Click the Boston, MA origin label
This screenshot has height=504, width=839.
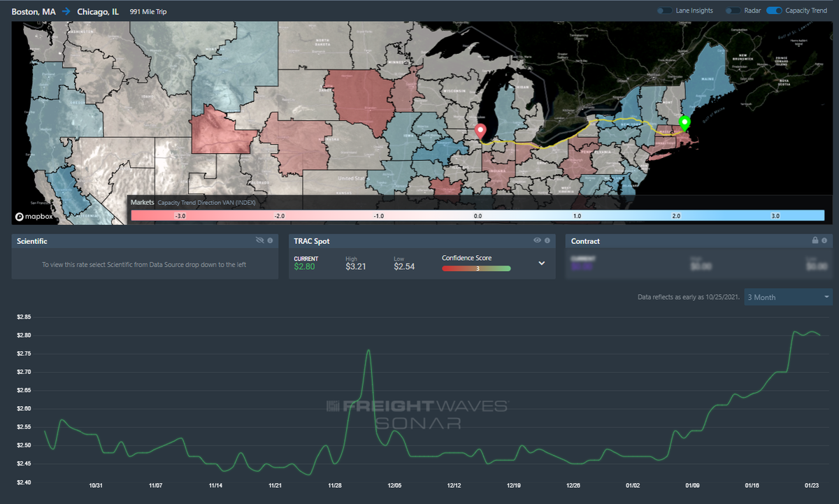[34, 12]
